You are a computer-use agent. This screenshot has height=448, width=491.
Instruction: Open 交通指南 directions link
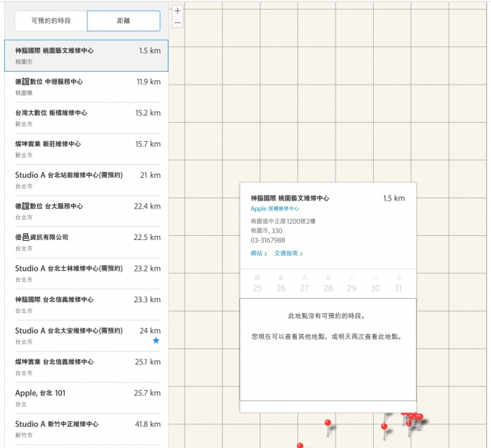[288, 253]
